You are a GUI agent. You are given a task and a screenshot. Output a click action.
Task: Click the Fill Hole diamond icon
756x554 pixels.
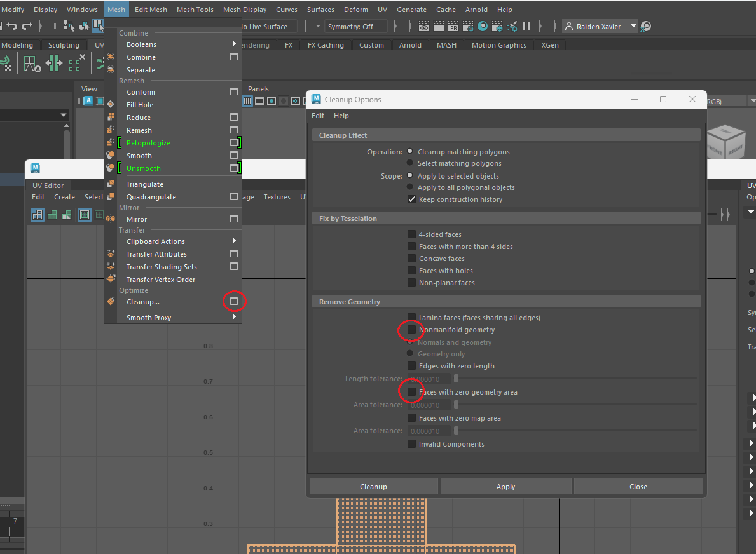pos(111,105)
